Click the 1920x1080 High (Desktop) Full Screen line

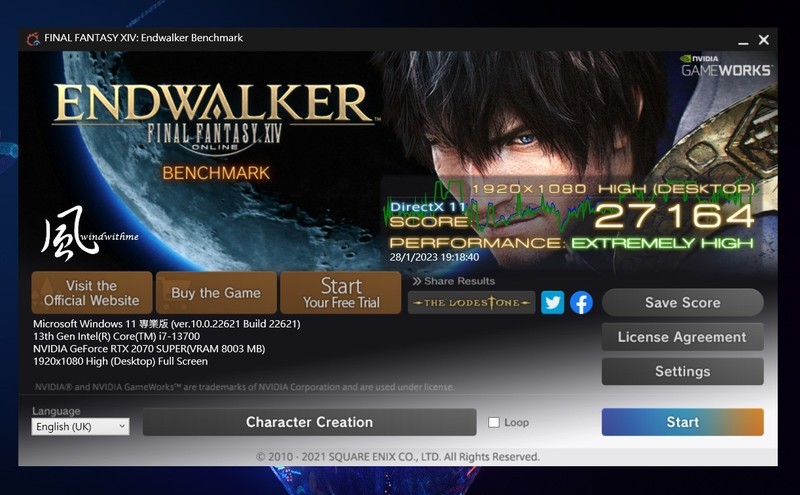(x=120, y=361)
